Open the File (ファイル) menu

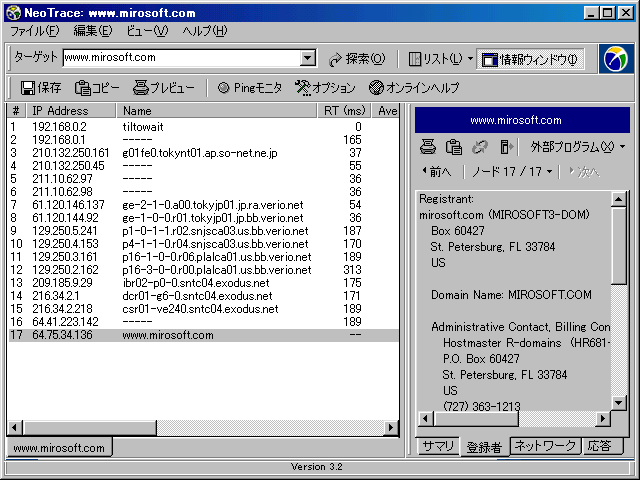pos(35,31)
